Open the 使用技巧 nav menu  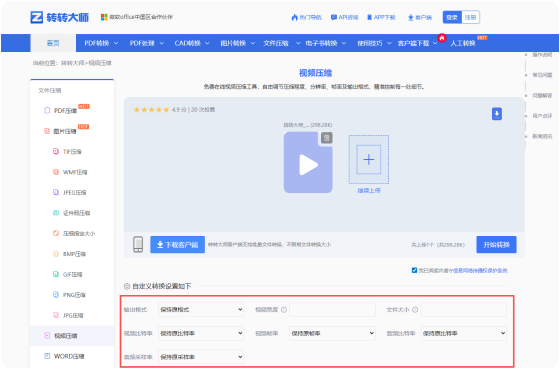point(374,43)
